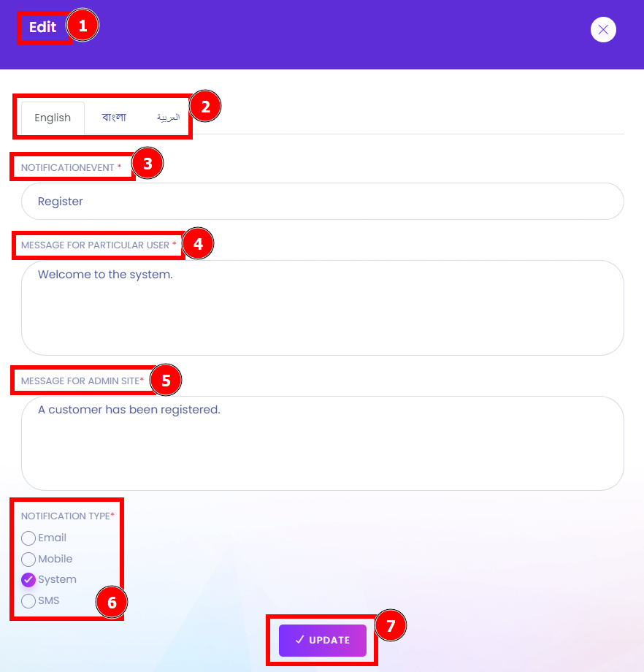Screen dimensions: 644x672
Task: Click inside the 'Welcome to the system.' textarea
Action: (x=322, y=308)
